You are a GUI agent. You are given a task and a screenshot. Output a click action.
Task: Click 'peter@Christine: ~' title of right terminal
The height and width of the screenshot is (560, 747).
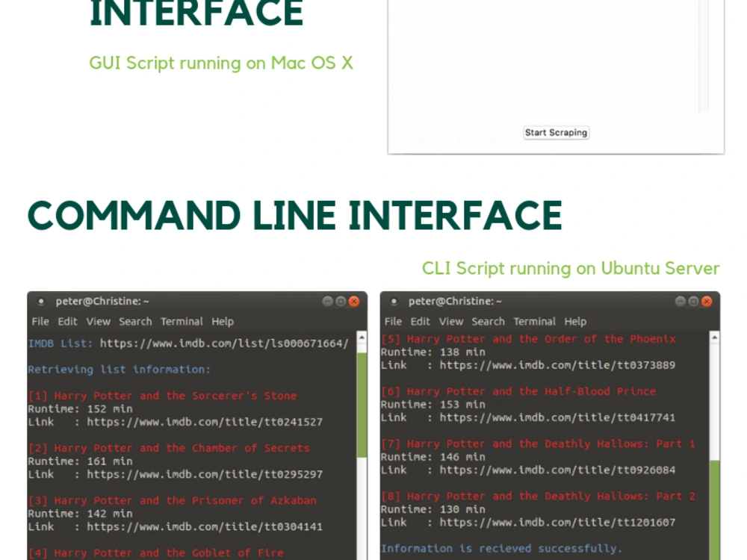tap(455, 302)
